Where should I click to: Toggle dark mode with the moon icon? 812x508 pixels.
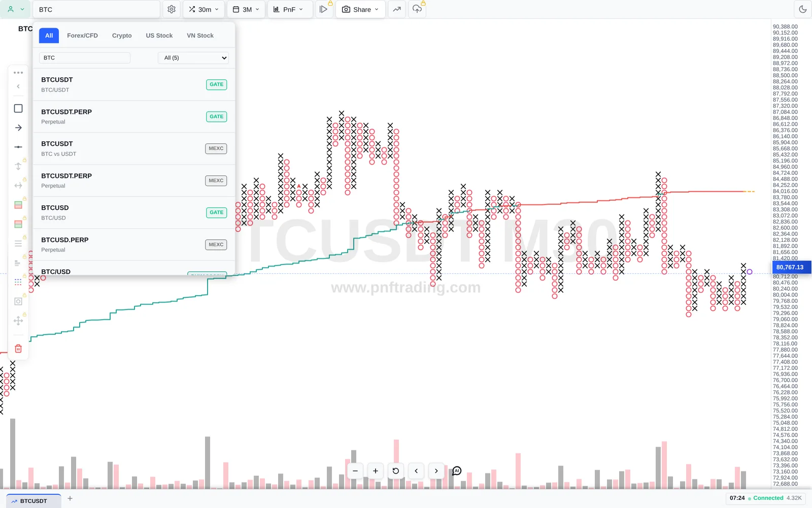pyautogui.click(x=802, y=9)
